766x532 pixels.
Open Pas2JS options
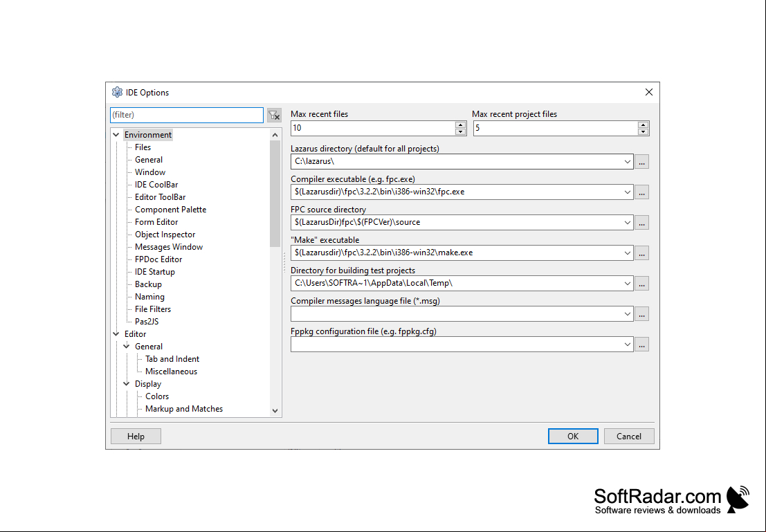(147, 322)
